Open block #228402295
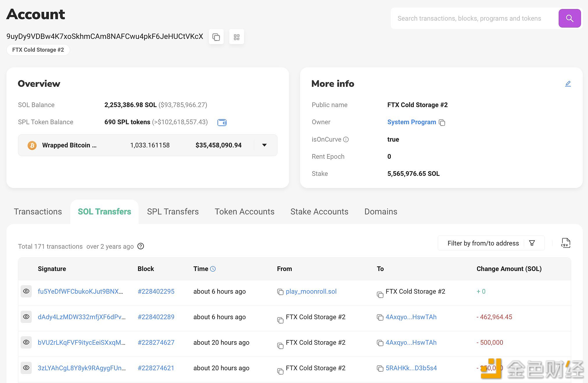 156,291
